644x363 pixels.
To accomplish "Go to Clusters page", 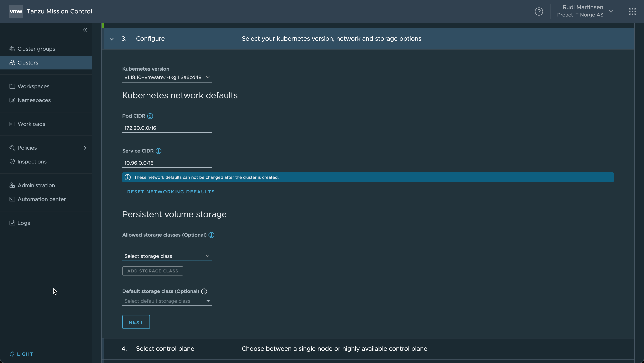I will (x=28, y=63).
